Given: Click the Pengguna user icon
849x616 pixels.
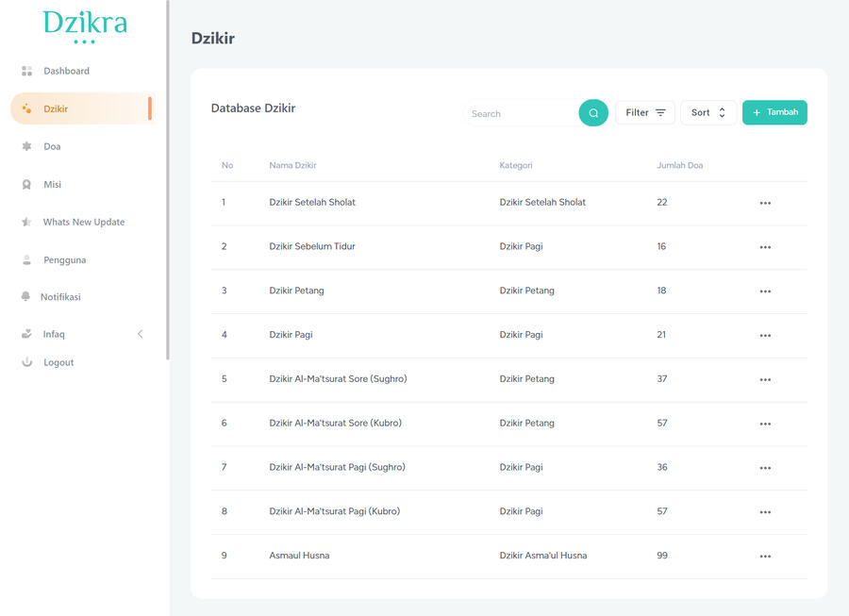Looking at the screenshot, I should (x=27, y=260).
